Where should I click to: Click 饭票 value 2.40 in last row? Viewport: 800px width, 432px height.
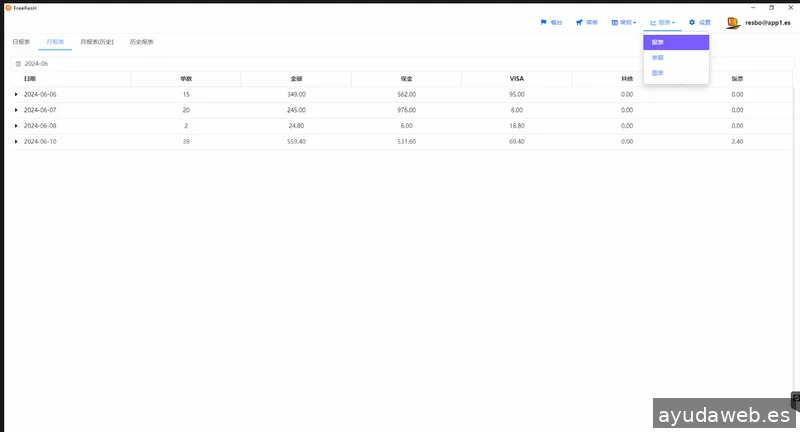click(737, 141)
